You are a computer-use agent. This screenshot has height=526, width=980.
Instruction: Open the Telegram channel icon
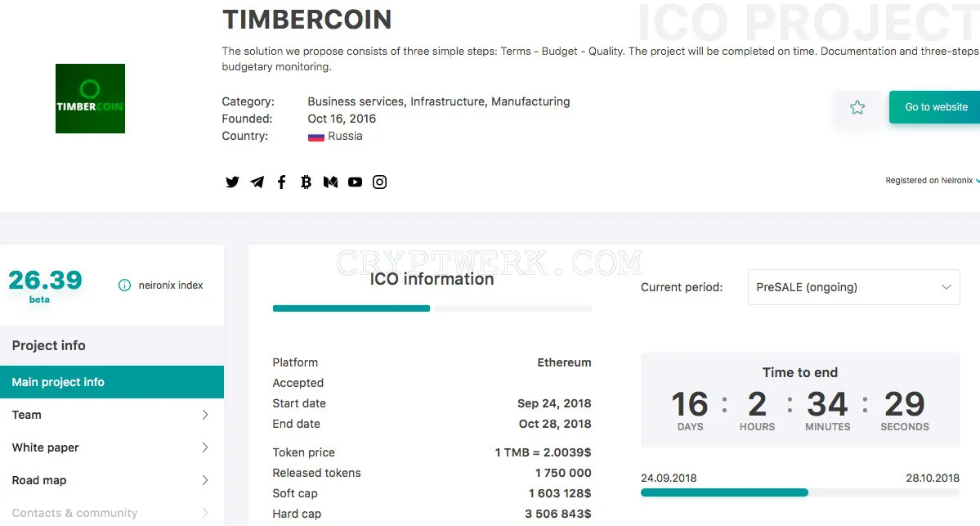pyautogui.click(x=257, y=182)
